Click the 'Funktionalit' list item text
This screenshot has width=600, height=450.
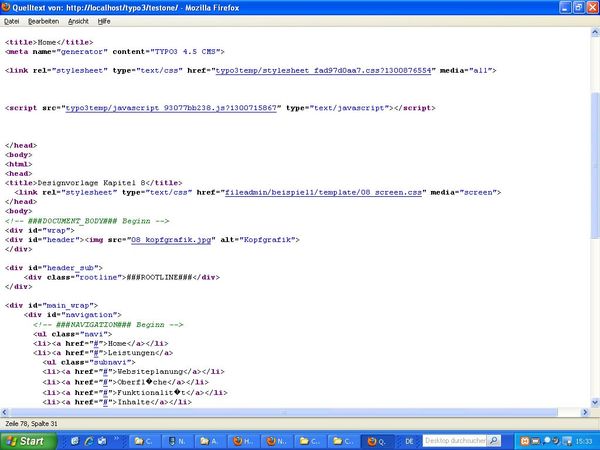coord(151,393)
